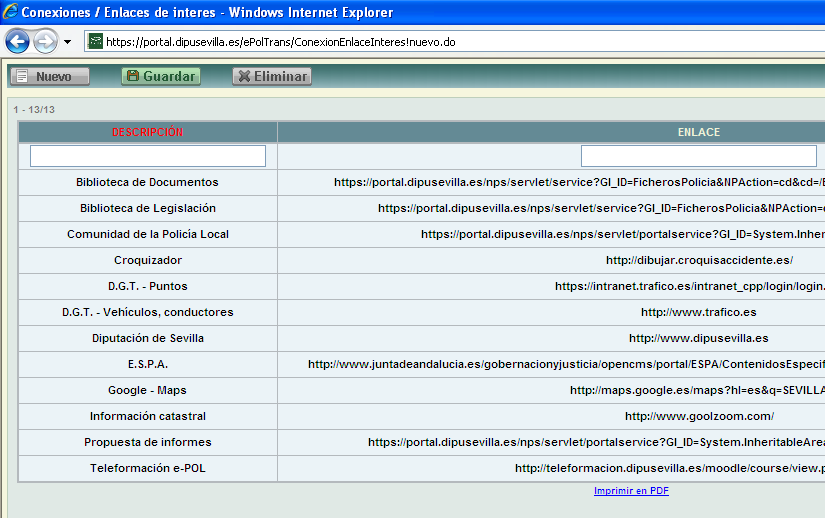Select the Teleformación e-POL row
The image size is (825, 518).
tap(147, 468)
